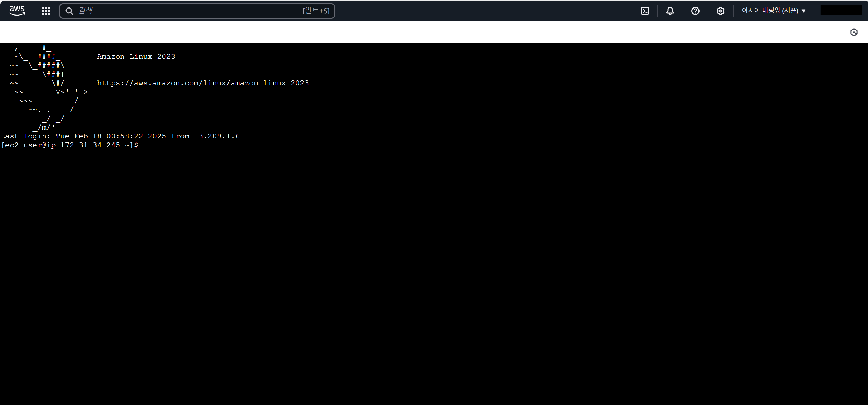Open the redacted account menu
This screenshot has width=868, height=405.
pyautogui.click(x=841, y=11)
